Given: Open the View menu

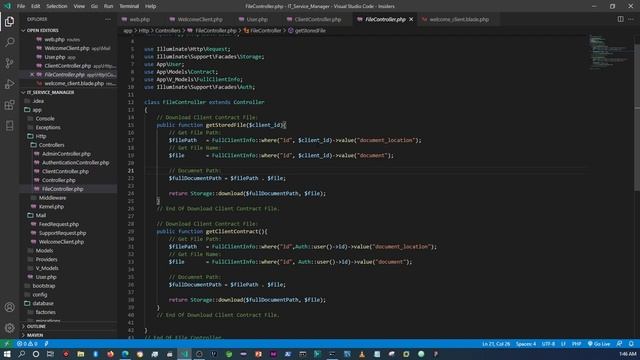Looking at the screenshot, I should pos(79,6).
